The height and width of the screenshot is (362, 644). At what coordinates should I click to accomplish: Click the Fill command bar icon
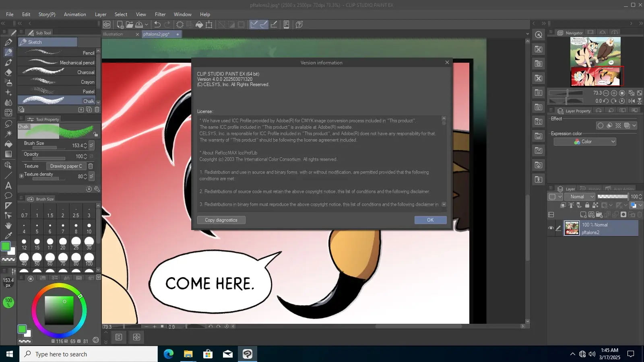click(x=199, y=25)
